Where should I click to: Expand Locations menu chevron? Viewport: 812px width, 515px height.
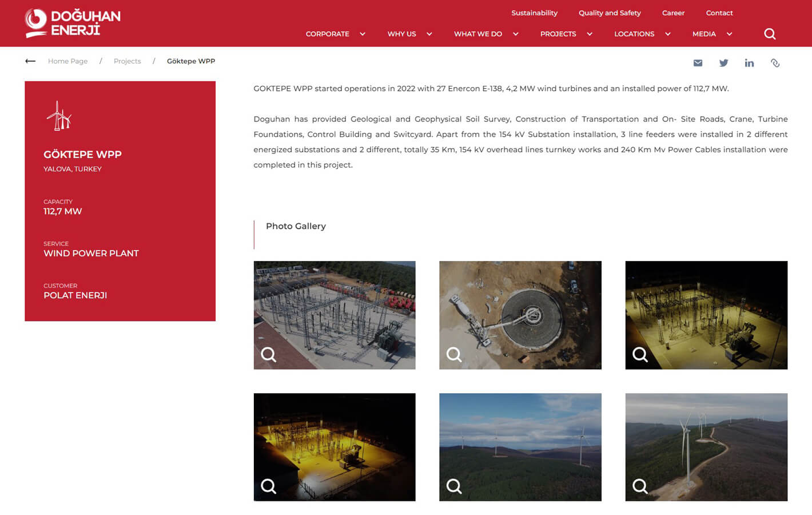pos(668,34)
